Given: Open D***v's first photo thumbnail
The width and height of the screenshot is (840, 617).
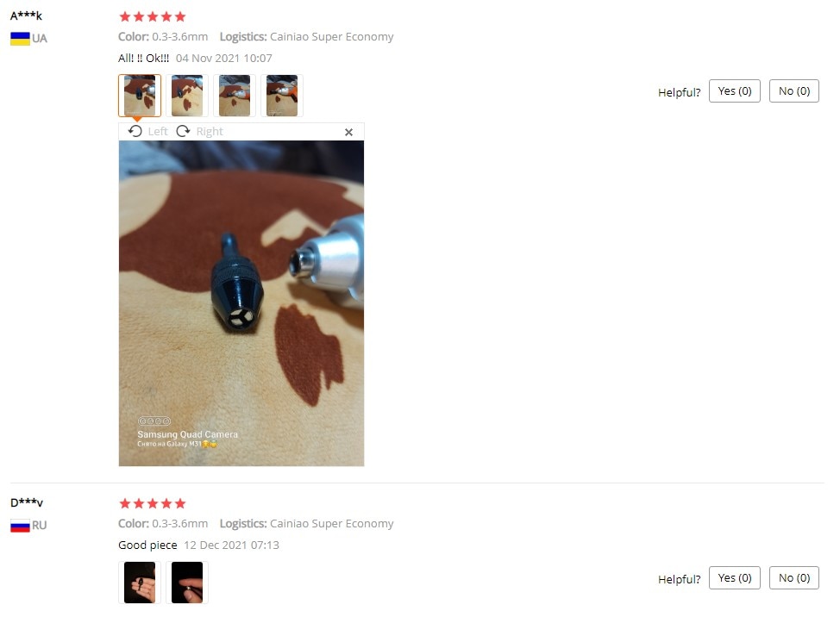Looking at the screenshot, I should coord(140,583).
